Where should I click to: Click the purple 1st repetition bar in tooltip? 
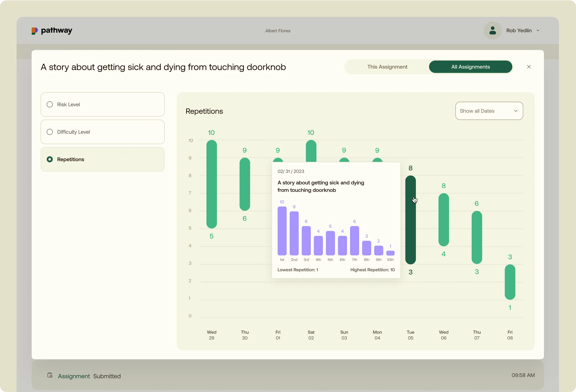click(282, 231)
